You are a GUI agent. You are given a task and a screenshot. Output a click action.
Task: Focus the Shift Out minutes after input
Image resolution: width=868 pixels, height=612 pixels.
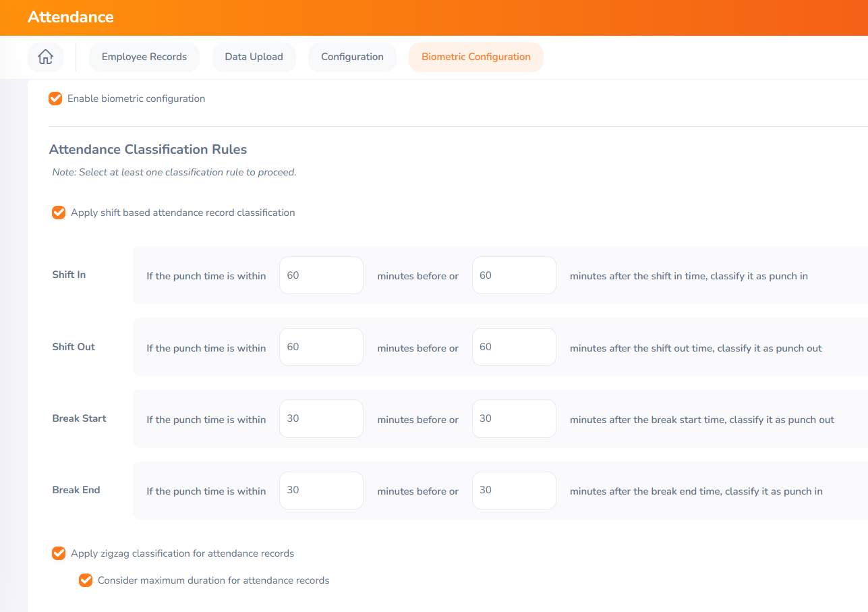514,346
